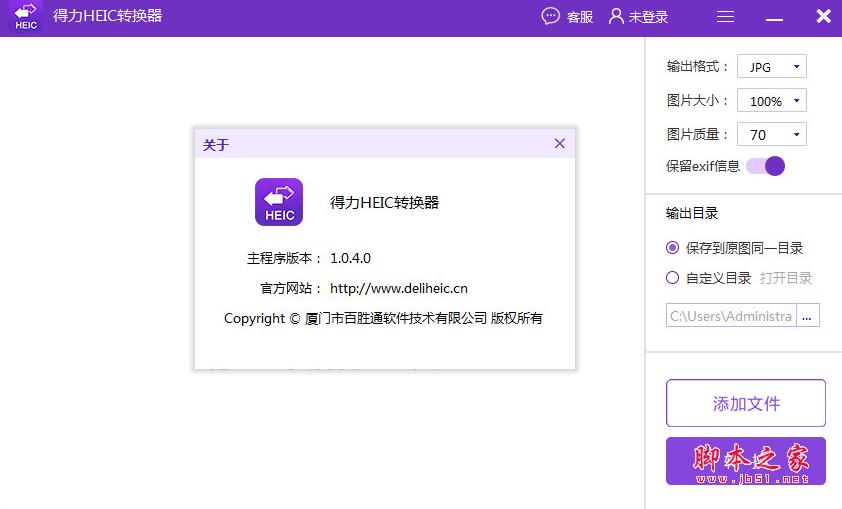Open the hamburger menu in title bar
Viewport: 842px width, 509px height.
pyautogui.click(x=725, y=17)
